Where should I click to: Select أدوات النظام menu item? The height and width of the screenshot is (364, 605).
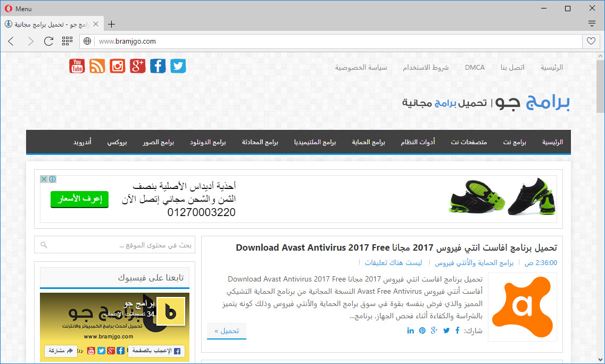tap(418, 142)
